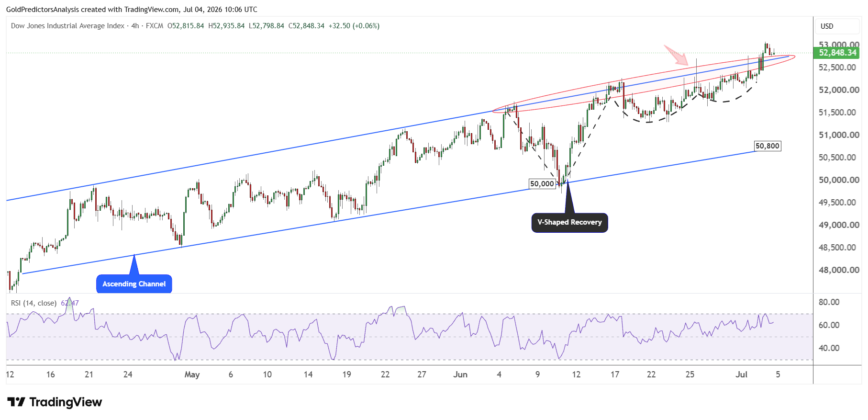
Task: Select the V-Shaped Recovery label
Action: [x=569, y=223]
